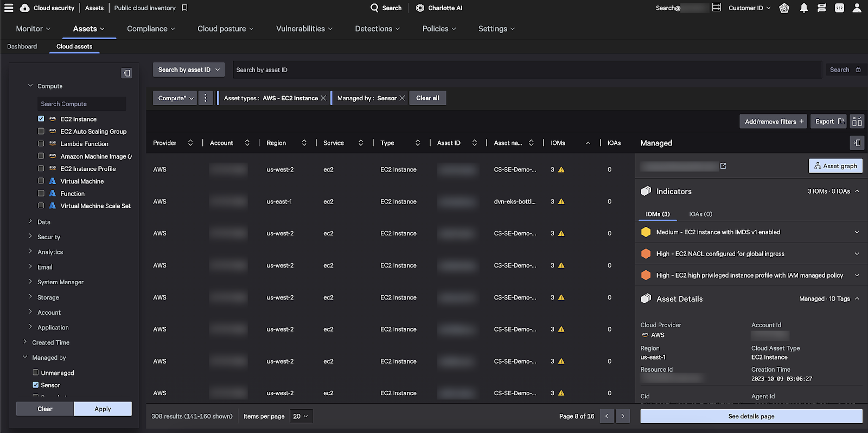Open the Customer ID dropdown
The width and height of the screenshot is (868, 433).
click(749, 8)
